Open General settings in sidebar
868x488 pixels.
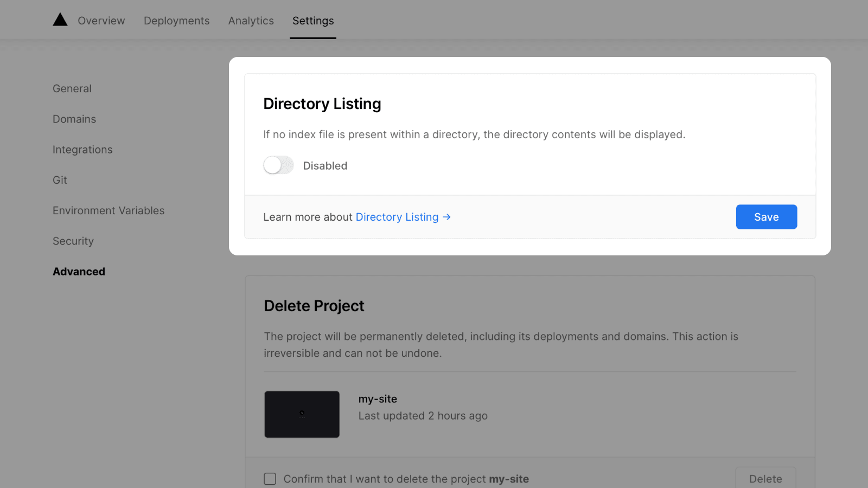72,88
